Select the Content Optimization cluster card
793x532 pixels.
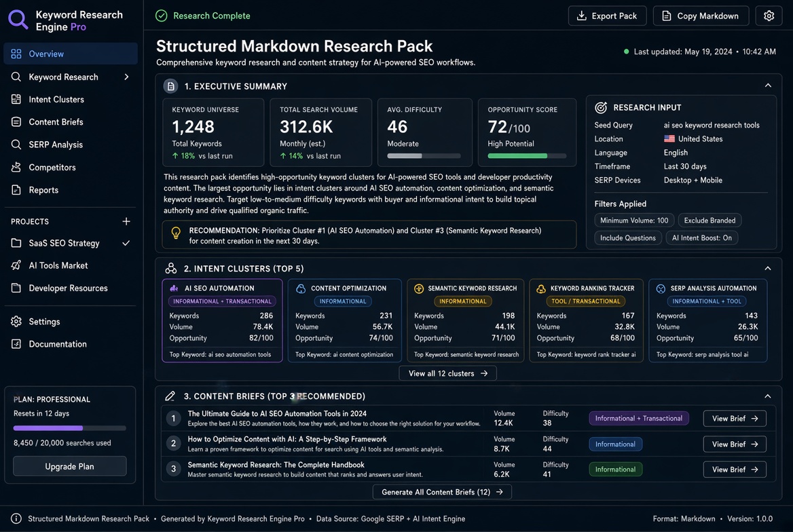(344, 320)
